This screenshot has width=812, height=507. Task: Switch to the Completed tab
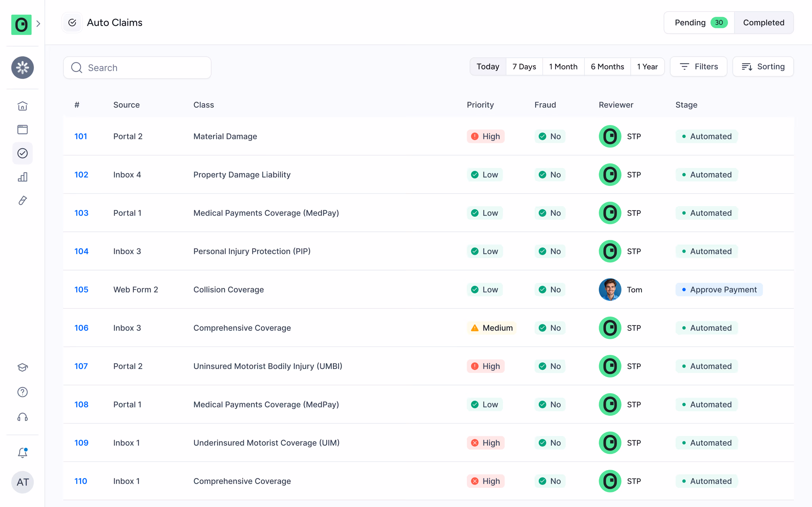click(x=763, y=22)
